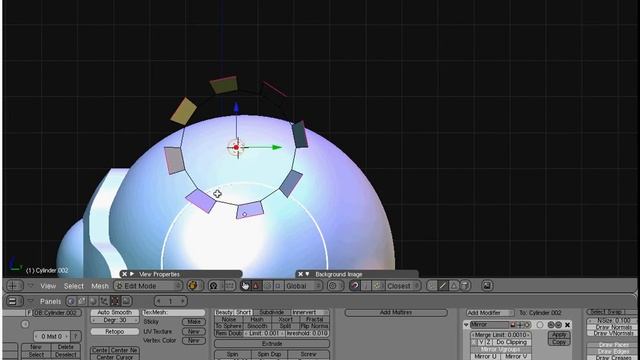Open the Add Modifier dropdown
This screenshot has height=360, width=640.
[490, 313]
